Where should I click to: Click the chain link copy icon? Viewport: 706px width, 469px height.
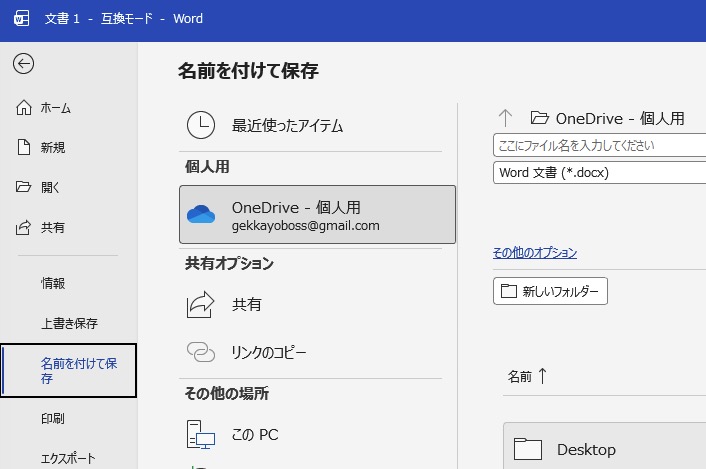201,352
